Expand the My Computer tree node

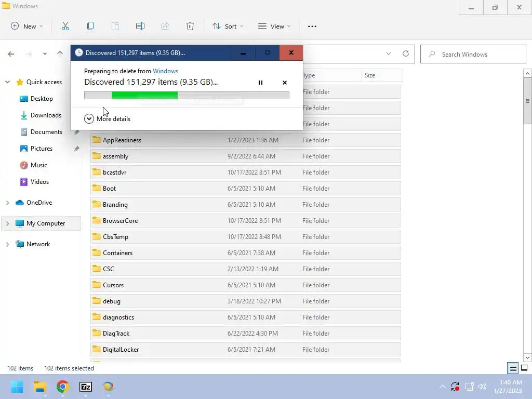(7, 223)
